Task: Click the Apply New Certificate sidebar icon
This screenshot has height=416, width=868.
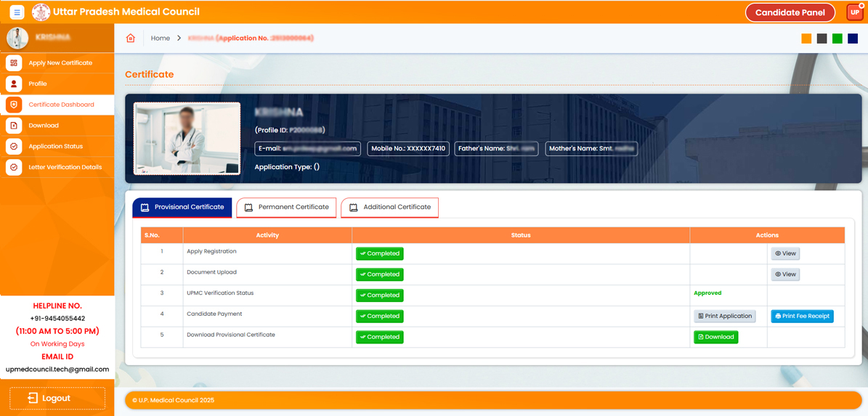Action: (14, 63)
